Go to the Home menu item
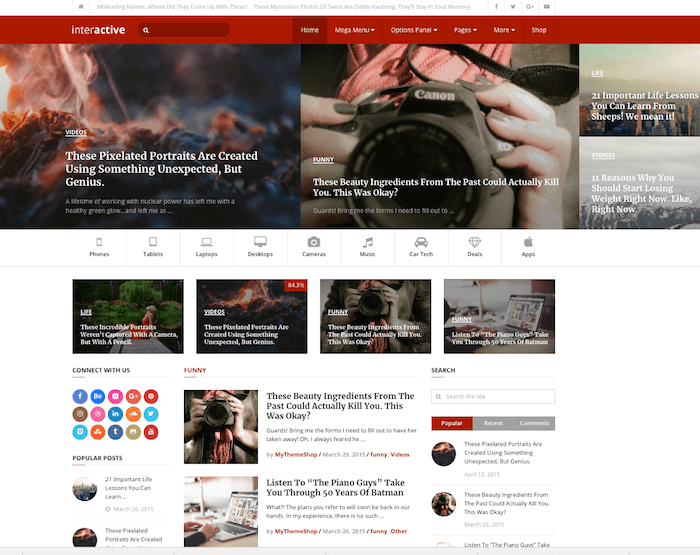 310,30
